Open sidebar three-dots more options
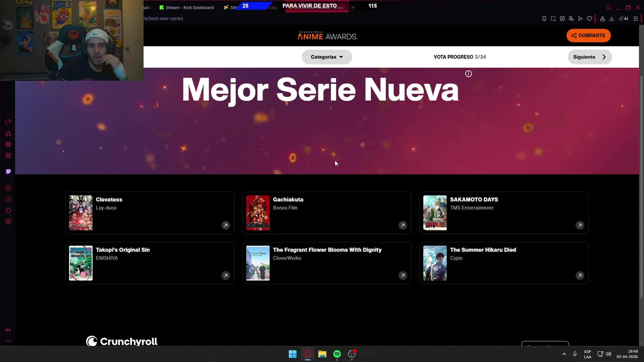Viewport: 644px width, 362px height. pyautogui.click(x=8, y=341)
